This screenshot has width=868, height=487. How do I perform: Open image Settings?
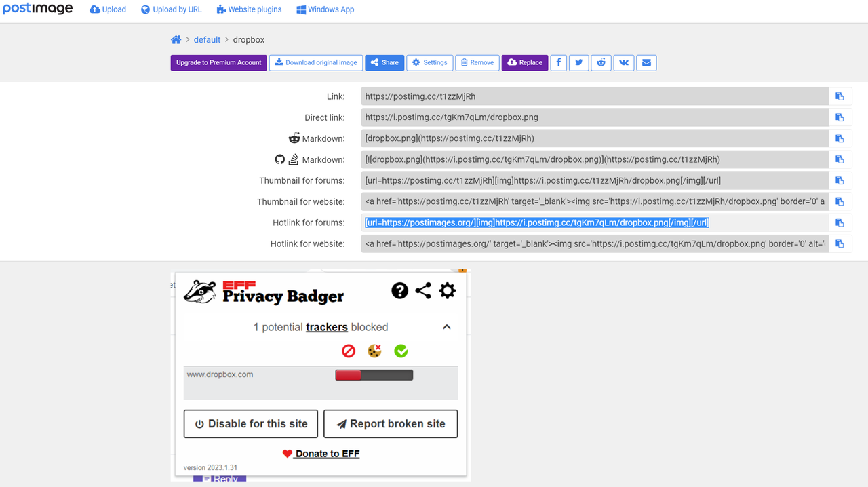point(430,62)
